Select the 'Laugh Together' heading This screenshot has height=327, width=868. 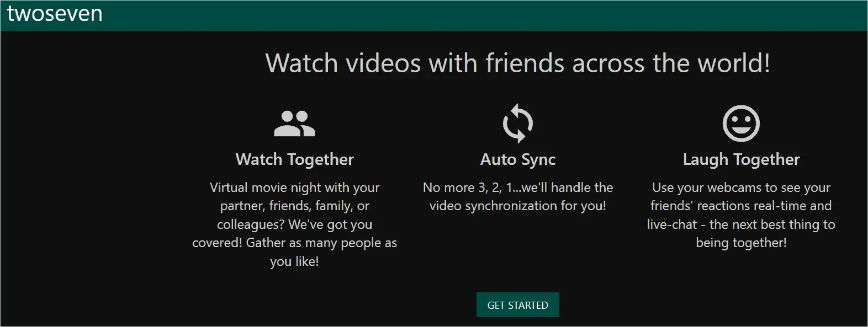click(741, 159)
